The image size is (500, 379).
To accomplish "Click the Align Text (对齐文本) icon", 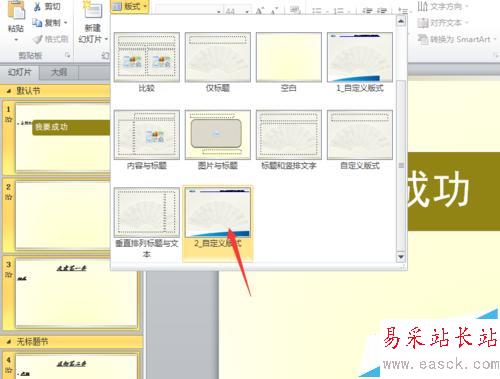I will [423, 23].
